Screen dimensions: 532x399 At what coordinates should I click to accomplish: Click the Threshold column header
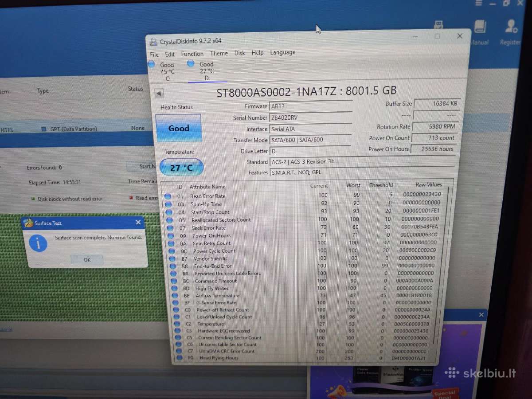point(381,185)
